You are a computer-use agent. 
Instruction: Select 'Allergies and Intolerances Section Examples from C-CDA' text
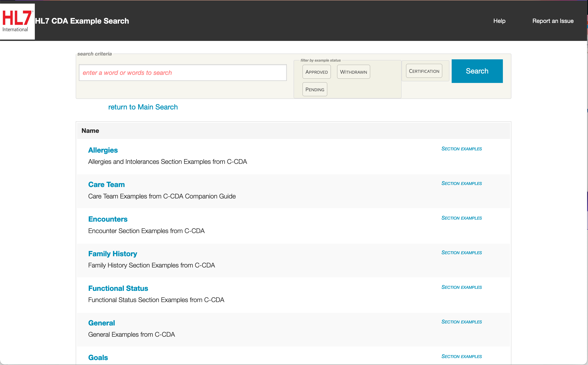coord(168,162)
